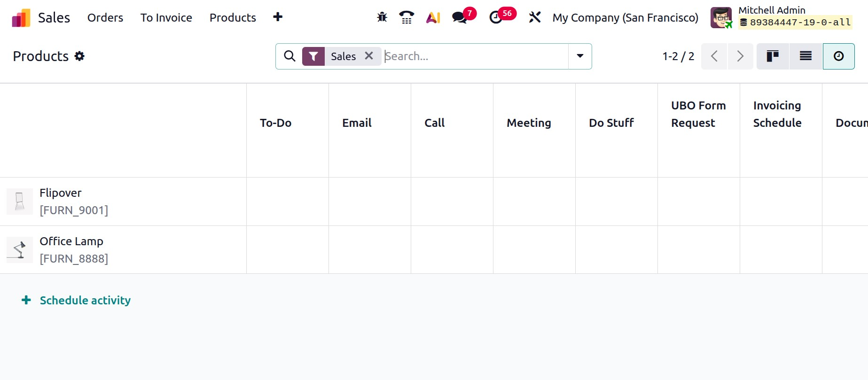
Task: Remove the Sales filter facet
Action: (x=369, y=56)
